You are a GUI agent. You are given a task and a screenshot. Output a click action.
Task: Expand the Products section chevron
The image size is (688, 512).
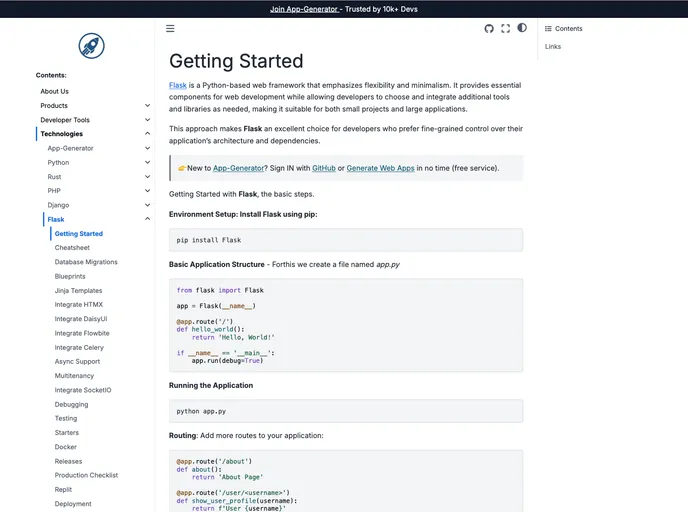[147, 105]
